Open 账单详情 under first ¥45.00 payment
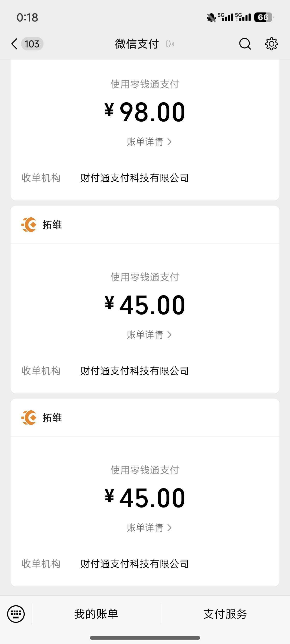 tap(149, 335)
